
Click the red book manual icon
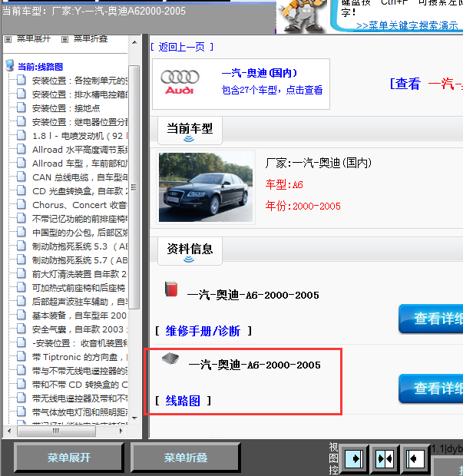(x=171, y=289)
